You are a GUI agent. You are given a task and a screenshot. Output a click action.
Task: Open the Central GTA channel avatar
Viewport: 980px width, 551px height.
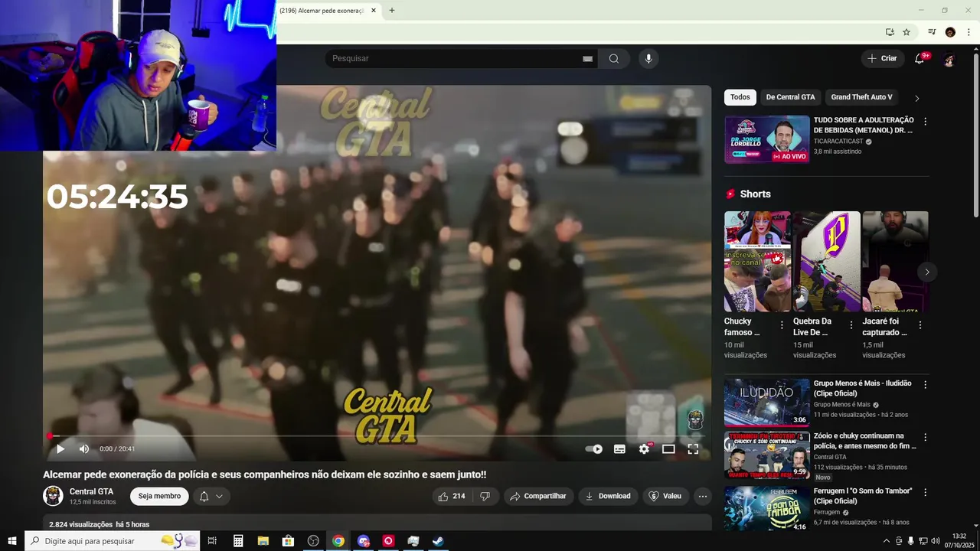click(x=53, y=496)
